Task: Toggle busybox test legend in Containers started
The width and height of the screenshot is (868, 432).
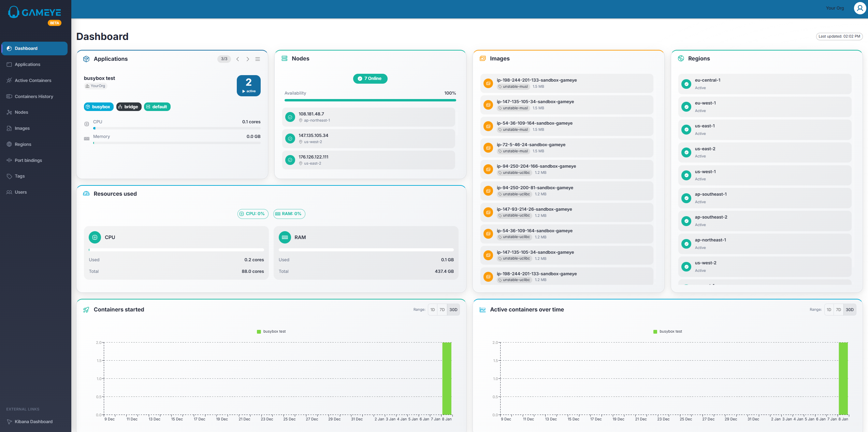Action: coord(271,332)
